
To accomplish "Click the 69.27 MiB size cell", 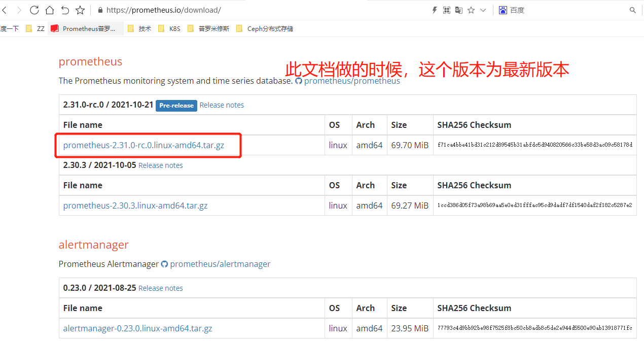I will (x=410, y=206).
